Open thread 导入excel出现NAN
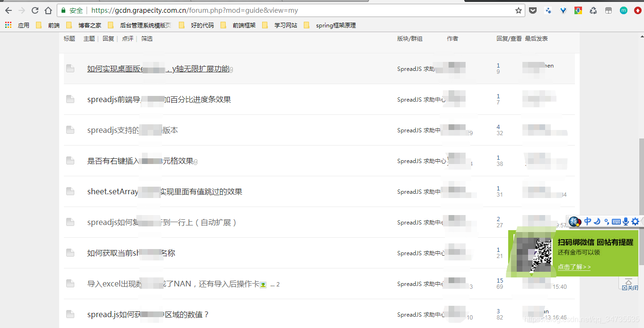Screen dimensions: 644x328 173,284
